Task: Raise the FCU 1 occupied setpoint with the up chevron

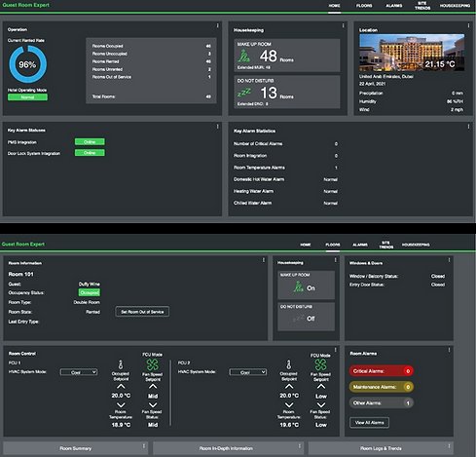Action: pos(121,387)
